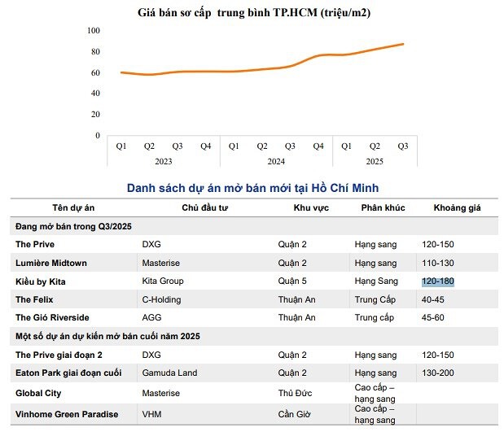
Task: Click the Gamuda Land developer cell
Action: pos(169,373)
